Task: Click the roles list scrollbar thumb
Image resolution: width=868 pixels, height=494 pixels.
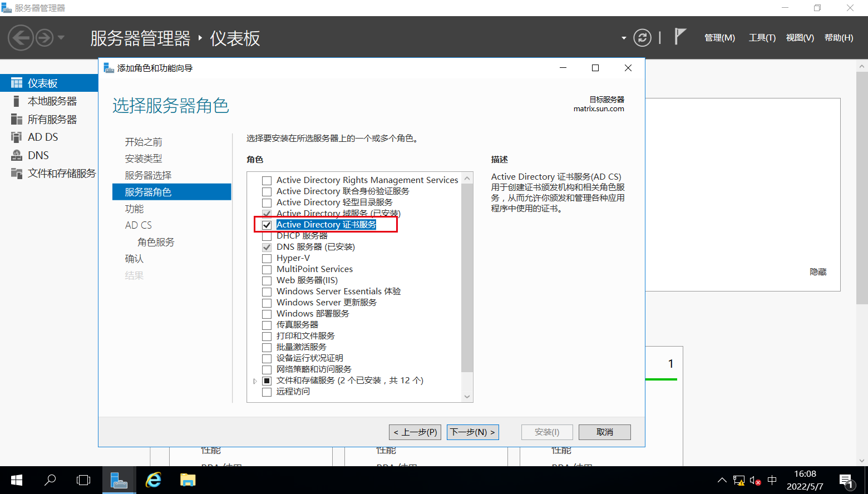Action: [x=467, y=278]
